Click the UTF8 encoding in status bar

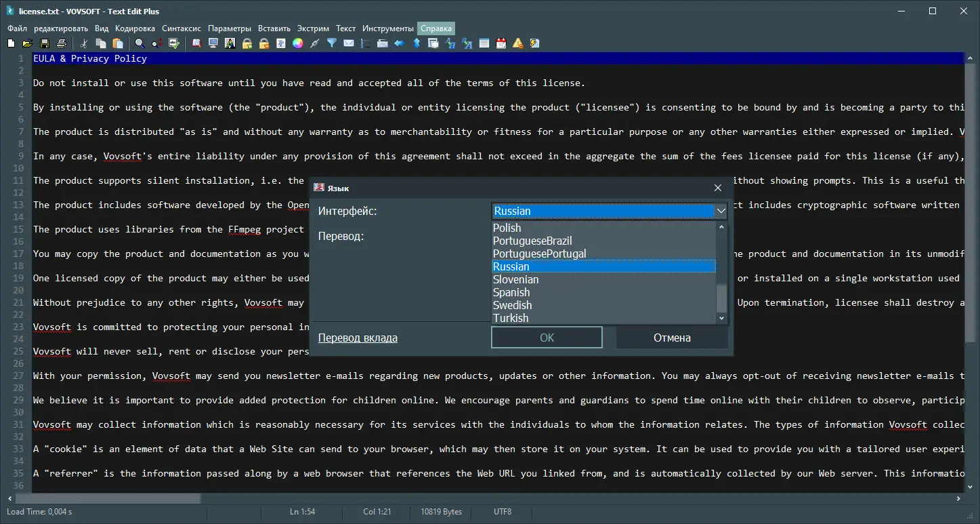(x=503, y=512)
